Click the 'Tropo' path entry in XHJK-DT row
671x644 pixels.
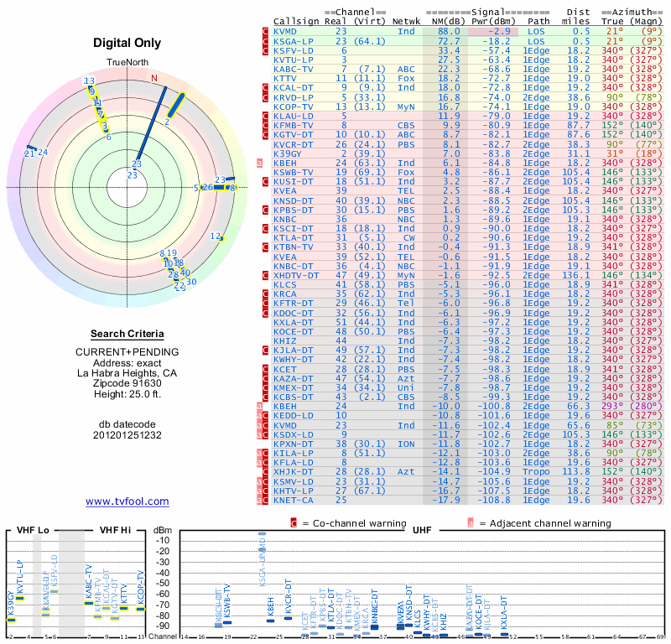pyautogui.click(x=536, y=472)
